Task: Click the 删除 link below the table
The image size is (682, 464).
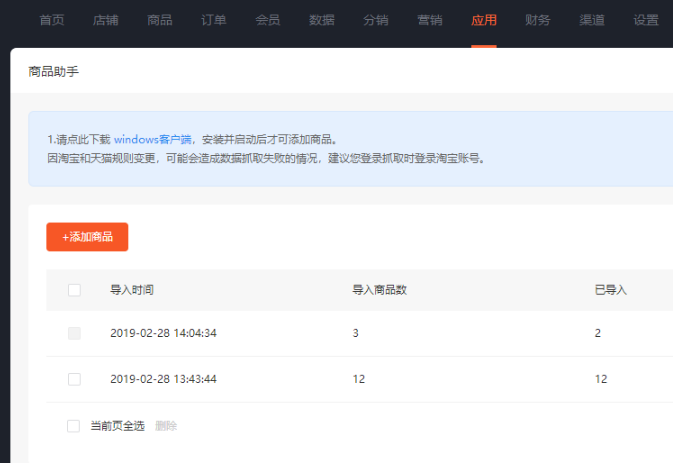Action: [166, 426]
